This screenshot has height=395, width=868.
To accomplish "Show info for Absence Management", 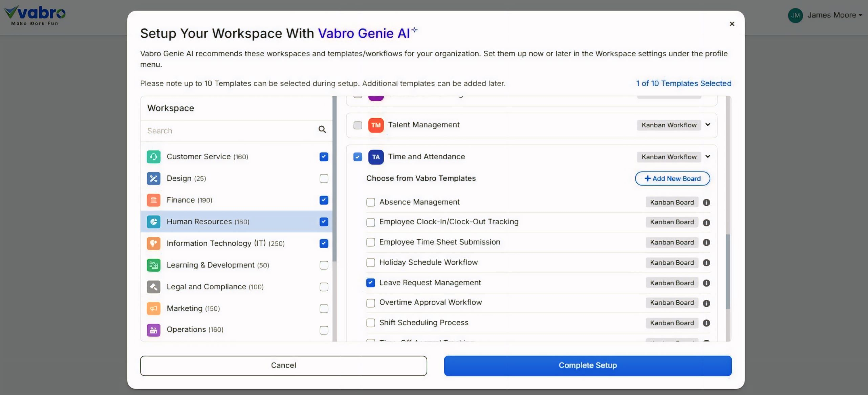I will pyautogui.click(x=706, y=202).
